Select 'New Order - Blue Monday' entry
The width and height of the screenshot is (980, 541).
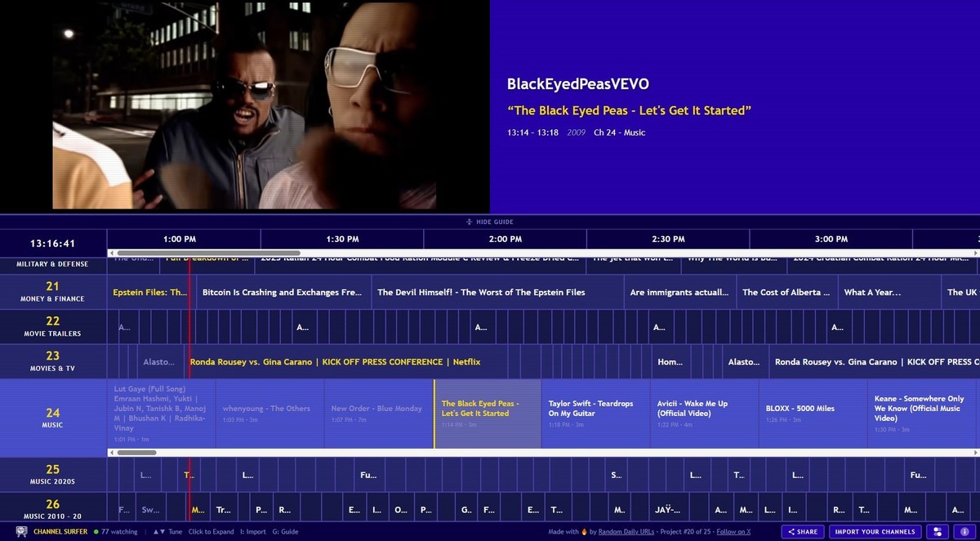[x=378, y=414]
